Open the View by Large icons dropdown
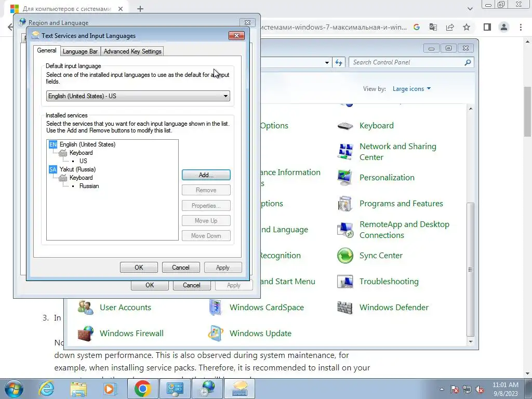Viewport: 532px width, 399px height. [x=411, y=89]
